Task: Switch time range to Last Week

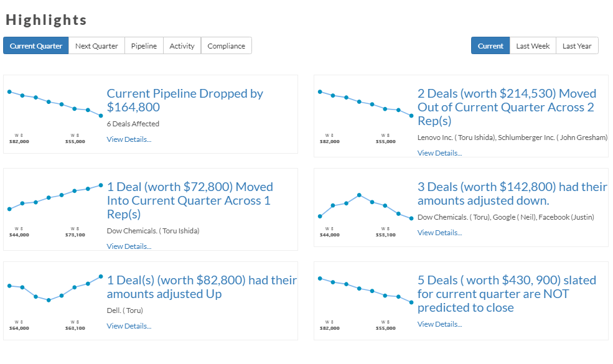Action: (x=533, y=46)
